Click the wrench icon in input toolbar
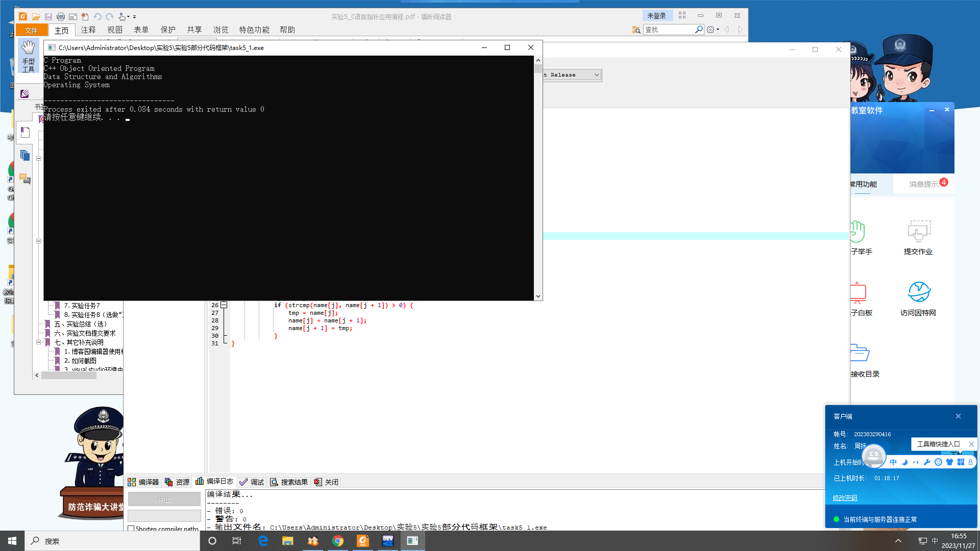Viewport: 980px width, 551px height. click(927, 462)
